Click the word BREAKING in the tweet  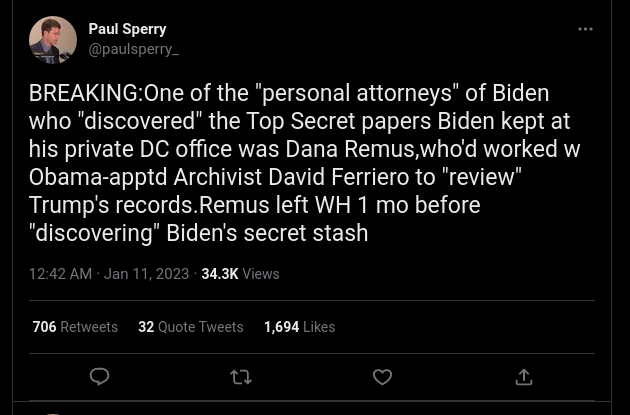83,93
